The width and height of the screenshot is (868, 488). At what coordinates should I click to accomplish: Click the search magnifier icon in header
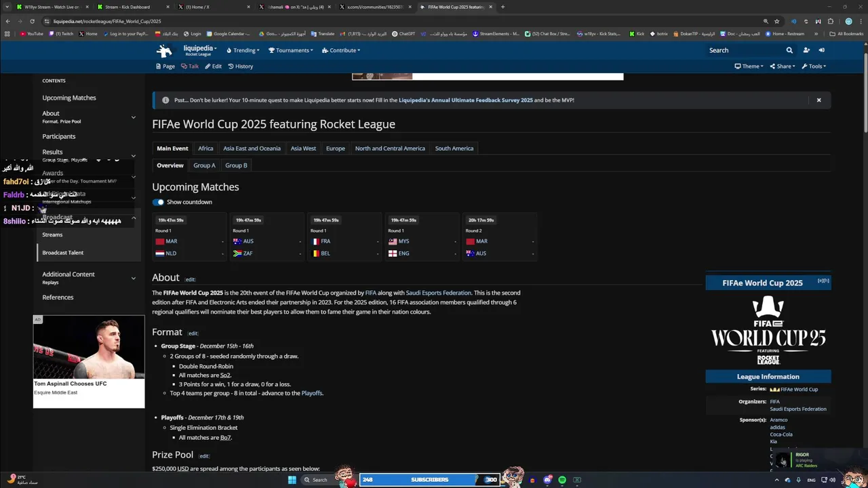pyautogui.click(x=789, y=50)
